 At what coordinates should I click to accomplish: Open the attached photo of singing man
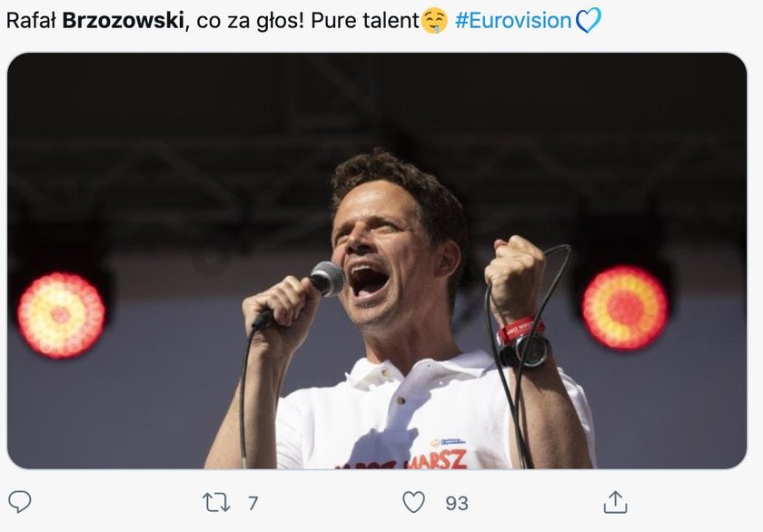[377, 261]
